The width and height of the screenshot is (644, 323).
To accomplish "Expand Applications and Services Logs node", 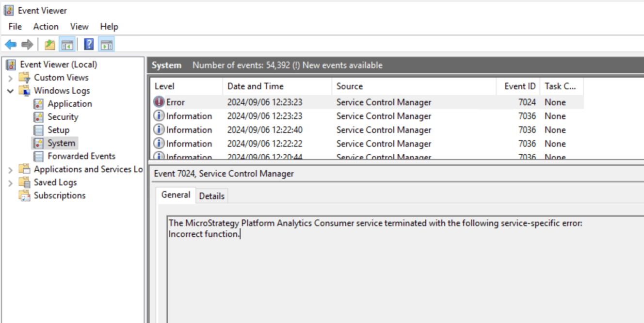I will pyautogui.click(x=11, y=169).
